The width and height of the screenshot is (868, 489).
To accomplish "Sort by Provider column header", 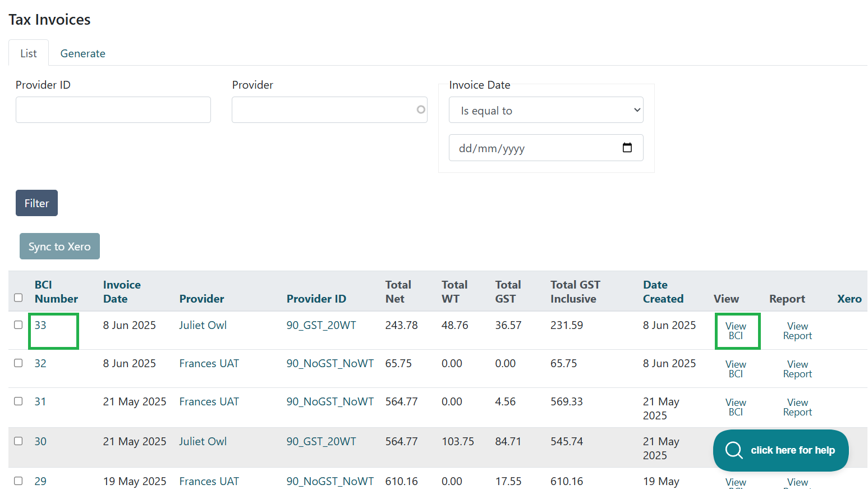I will click(201, 299).
